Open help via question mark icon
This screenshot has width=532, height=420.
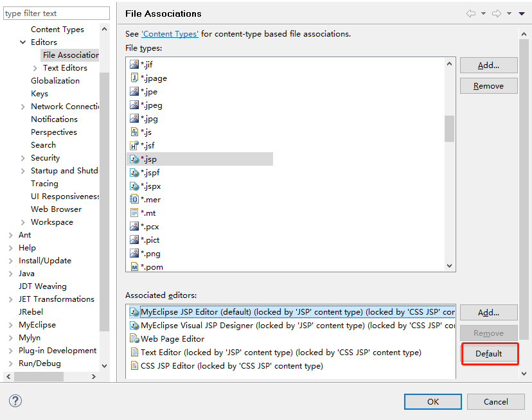(15, 401)
